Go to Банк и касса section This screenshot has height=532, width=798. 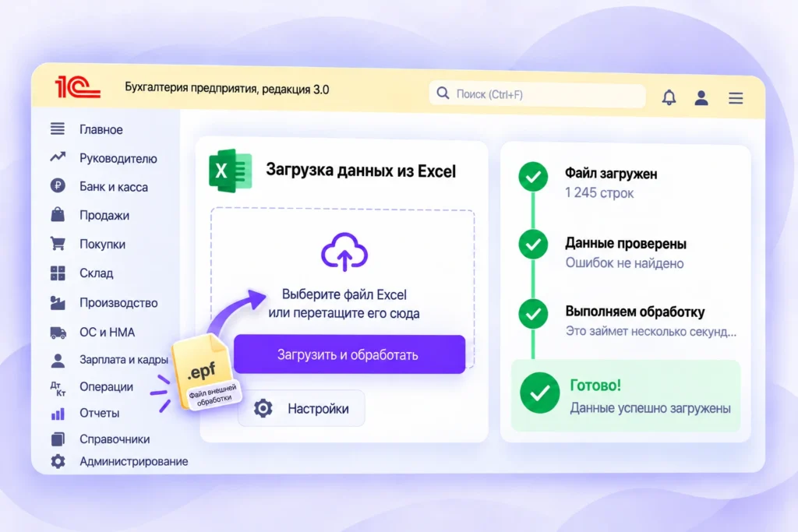pos(114,187)
